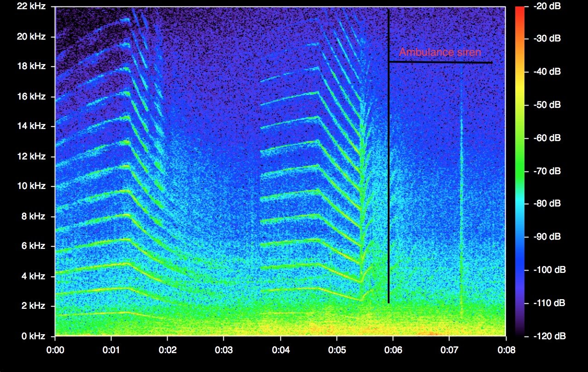Click the 0 kHz frequency label
This screenshot has height=372, width=588.
coord(35,336)
